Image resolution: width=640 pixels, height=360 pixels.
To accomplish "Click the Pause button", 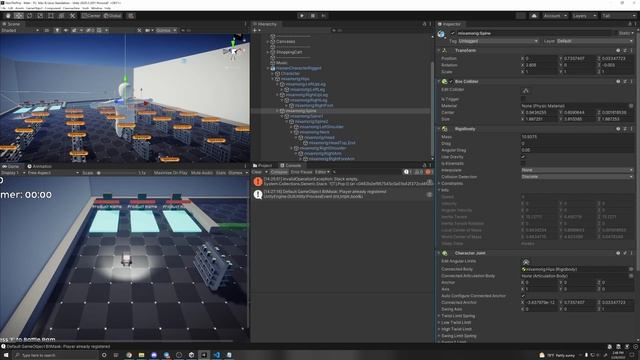I will point(313,16).
